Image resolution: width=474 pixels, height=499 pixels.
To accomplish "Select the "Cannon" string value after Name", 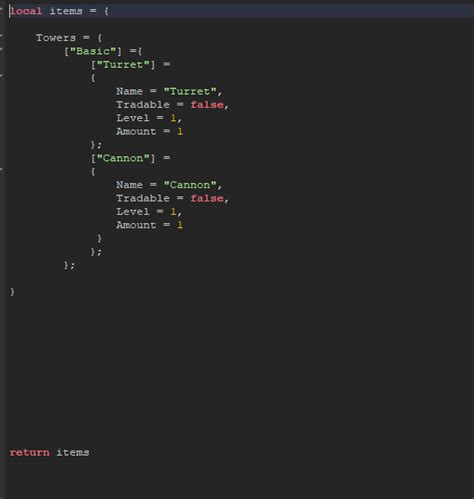I will (190, 185).
